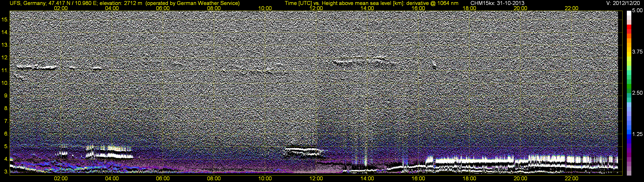Screen dimensions: 644x182
Task: Click the 22:00 label on the lower time axis
Action: pos(571,179)
